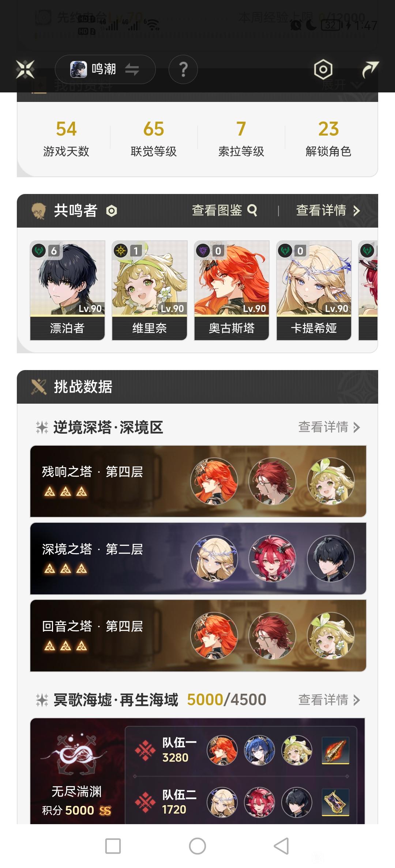Tap Android home circle button
The height and width of the screenshot is (868, 395).
coord(197,846)
